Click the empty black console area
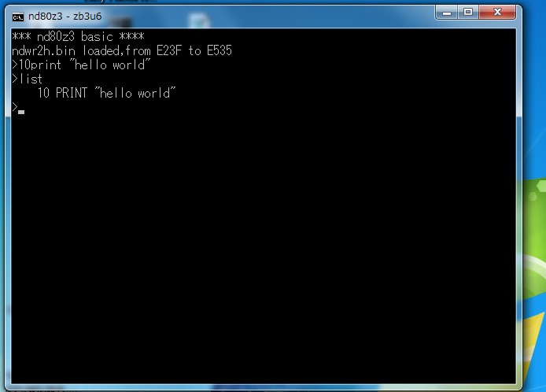Viewport: 546px width, 392px height. [x=264, y=244]
